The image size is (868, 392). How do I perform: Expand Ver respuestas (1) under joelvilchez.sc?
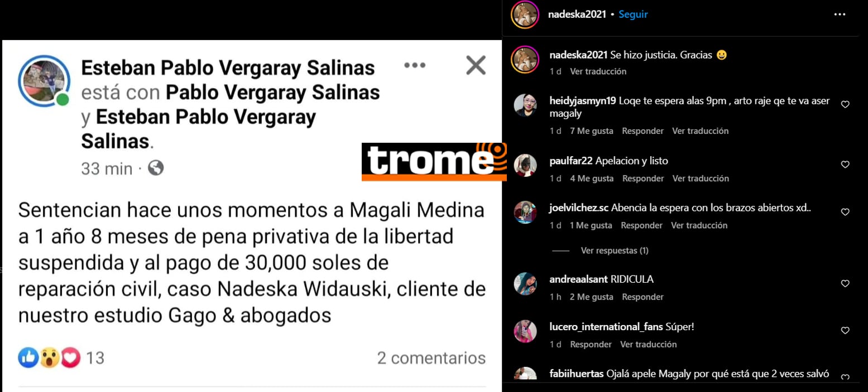[615, 251]
